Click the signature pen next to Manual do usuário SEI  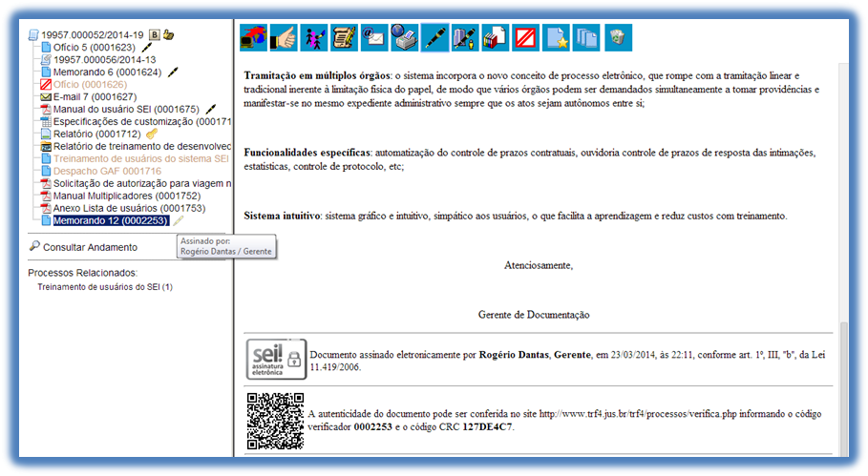point(211,109)
